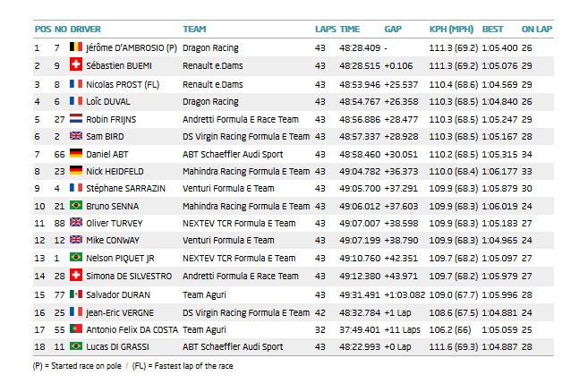Click Team Aguri in Salvador DURAN row

(204, 295)
